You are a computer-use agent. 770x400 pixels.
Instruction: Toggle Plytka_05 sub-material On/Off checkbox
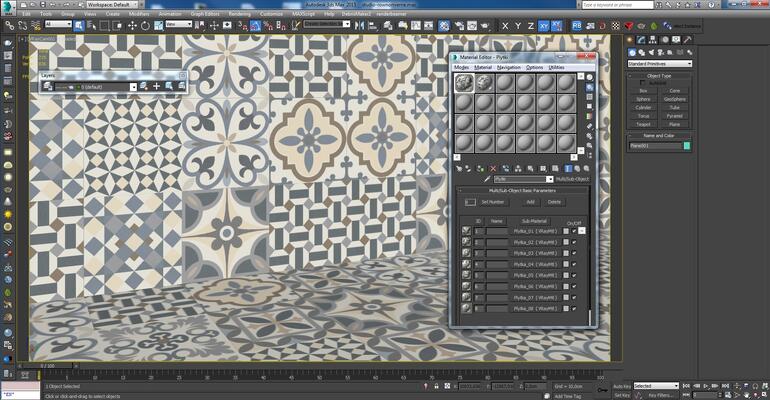[574, 275]
